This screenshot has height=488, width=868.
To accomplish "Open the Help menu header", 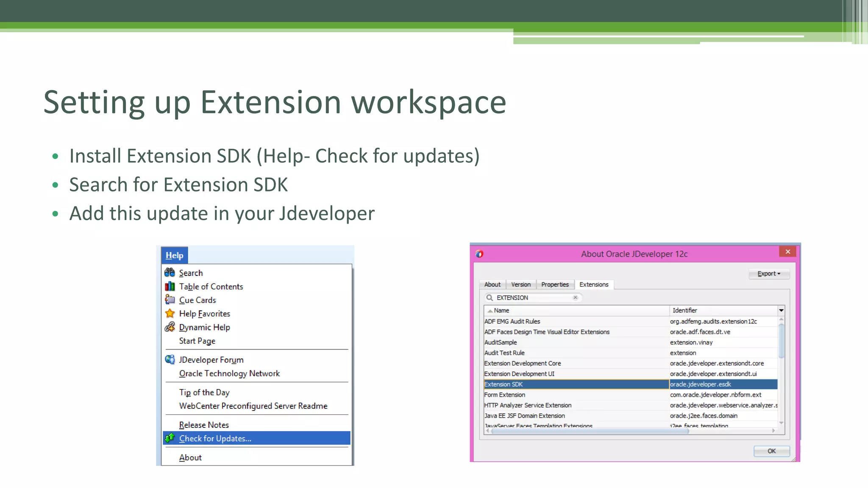I will [x=174, y=255].
